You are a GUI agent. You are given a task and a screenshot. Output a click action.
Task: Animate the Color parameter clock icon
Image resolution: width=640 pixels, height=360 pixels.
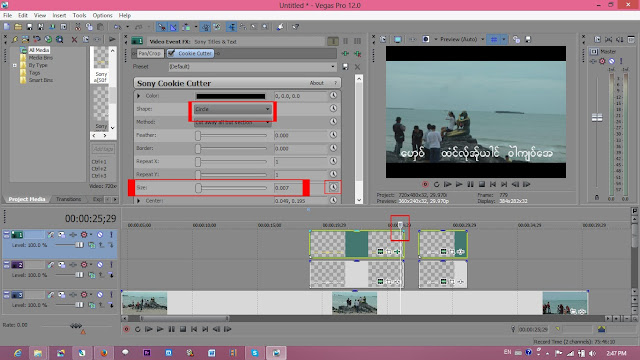[333, 96]
